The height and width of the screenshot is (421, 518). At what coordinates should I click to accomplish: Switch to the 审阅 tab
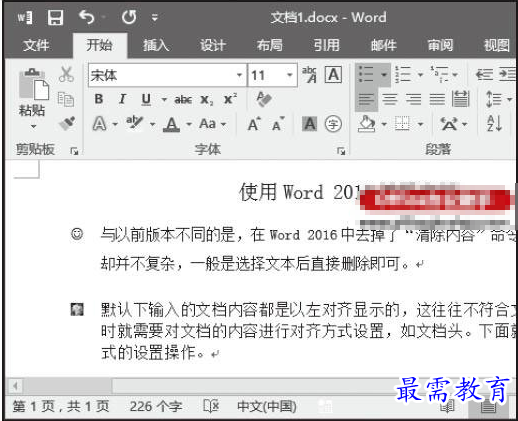click(x=440, y=45)
